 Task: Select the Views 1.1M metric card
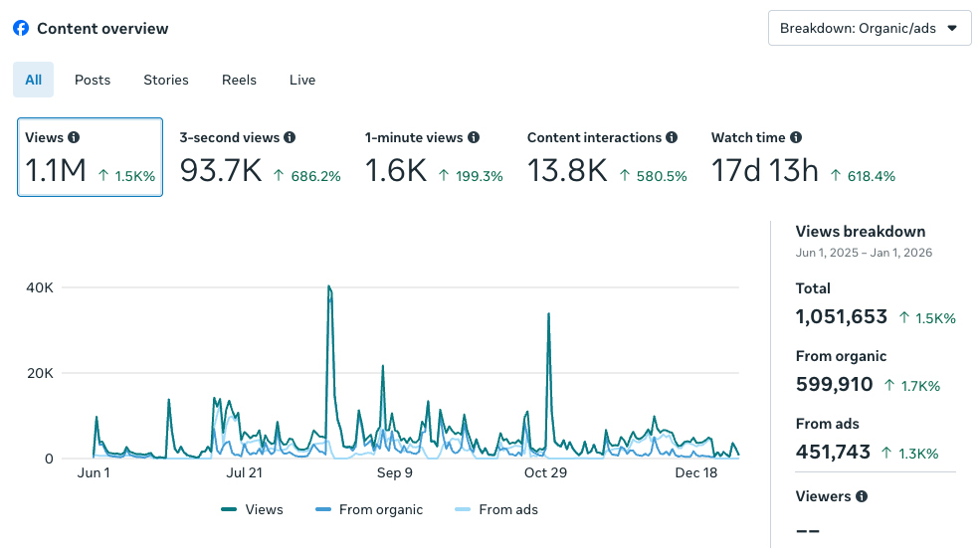pyautogui.click(x=90, y=157)
